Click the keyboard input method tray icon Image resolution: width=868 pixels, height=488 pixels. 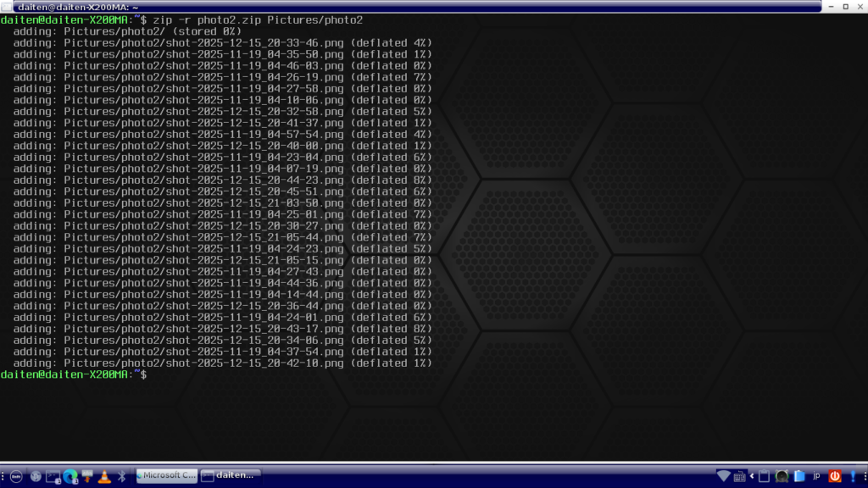[x=740, y=476]
